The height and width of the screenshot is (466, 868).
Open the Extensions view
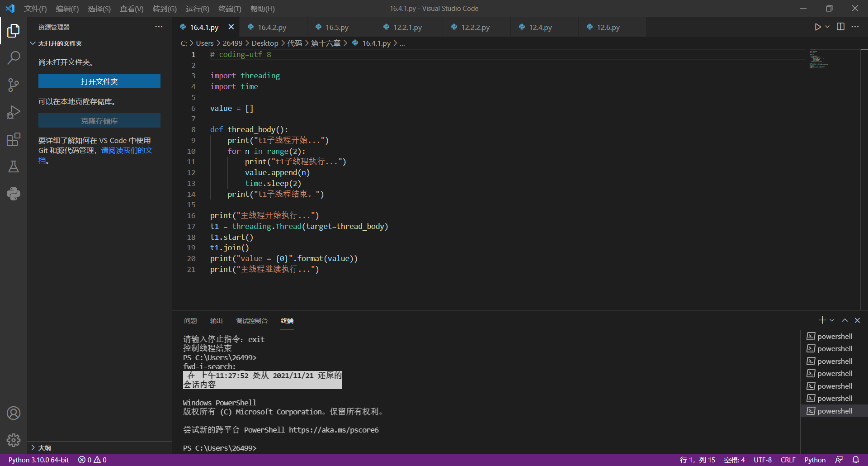(x=14, y=139)
